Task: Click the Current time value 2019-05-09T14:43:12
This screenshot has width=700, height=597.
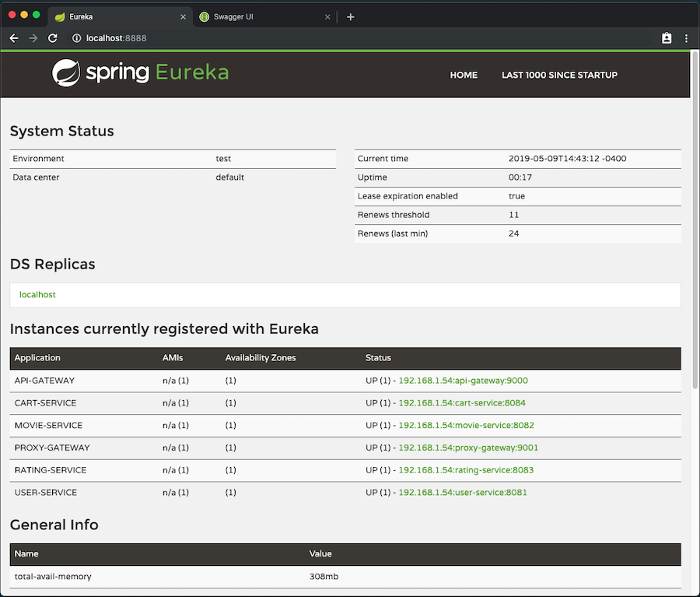Action: [568, 159]
